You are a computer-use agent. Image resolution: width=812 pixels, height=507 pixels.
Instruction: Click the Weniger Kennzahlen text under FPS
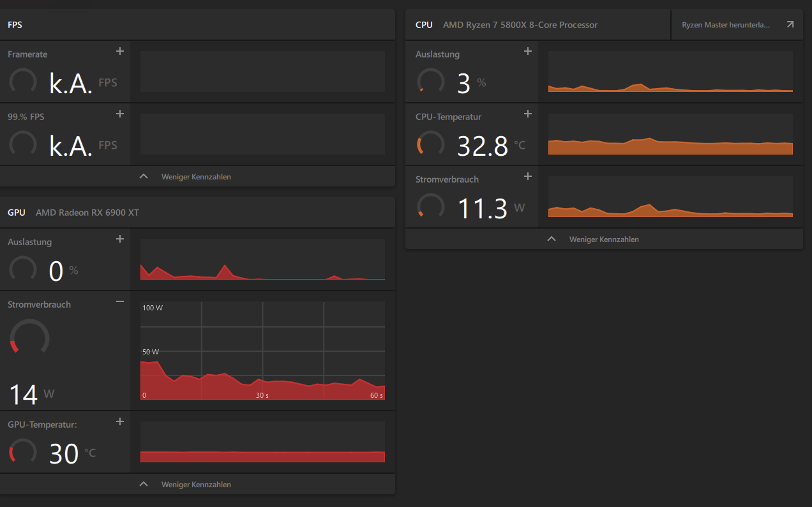click(x=196, y=177)
